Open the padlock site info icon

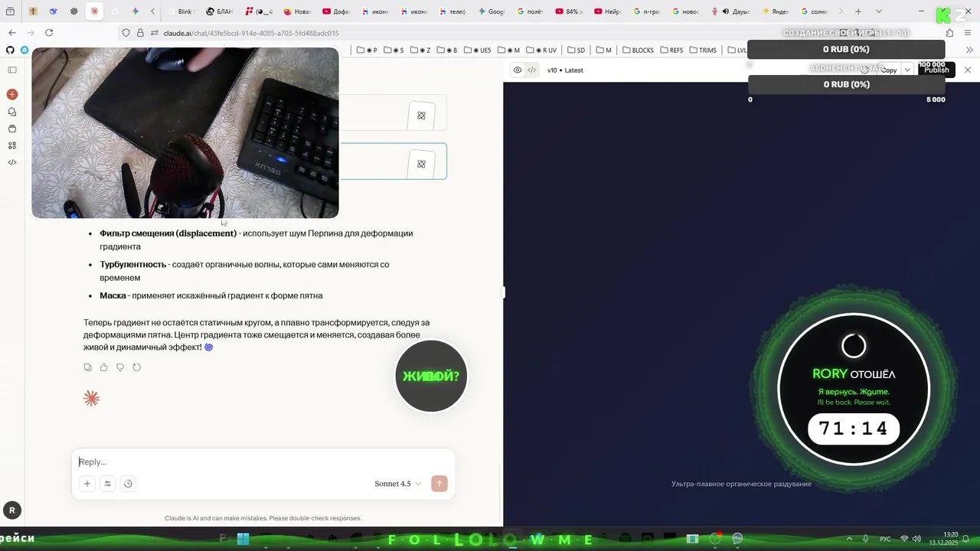pos(140,33)
